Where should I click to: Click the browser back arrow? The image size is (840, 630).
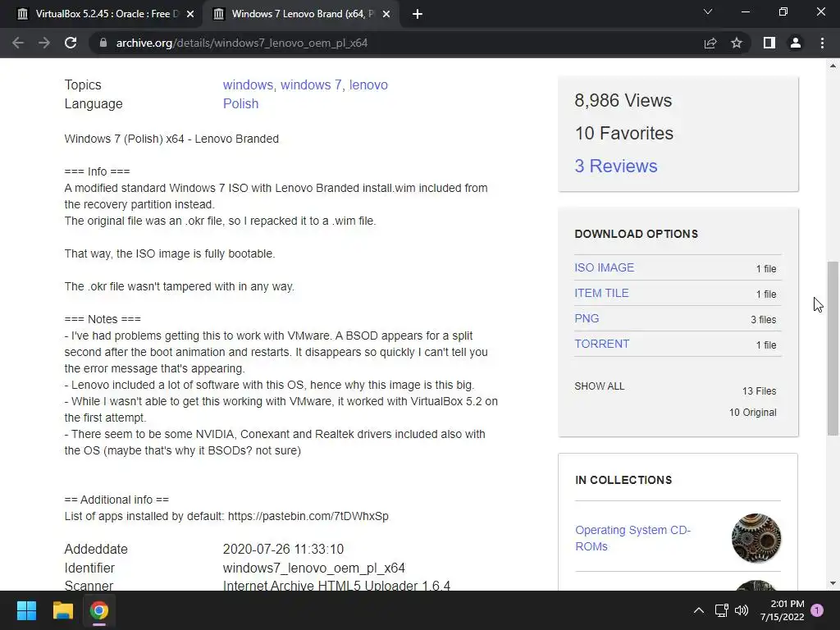(x=18, y=43)
